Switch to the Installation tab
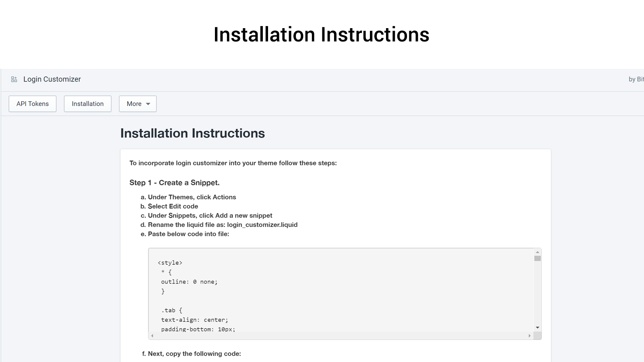The image size is (644, 362). pyautogui.click(x=87, y=104)
